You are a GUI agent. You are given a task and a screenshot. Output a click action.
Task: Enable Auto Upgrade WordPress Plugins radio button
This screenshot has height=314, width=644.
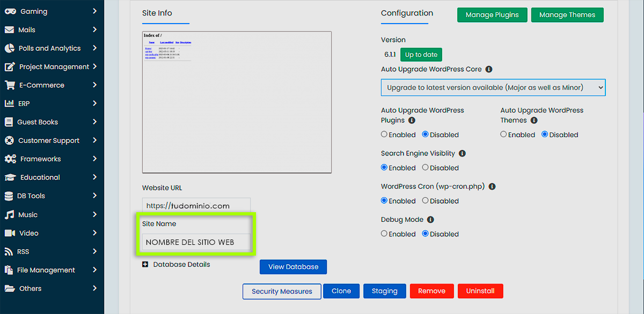coord(384,134)
